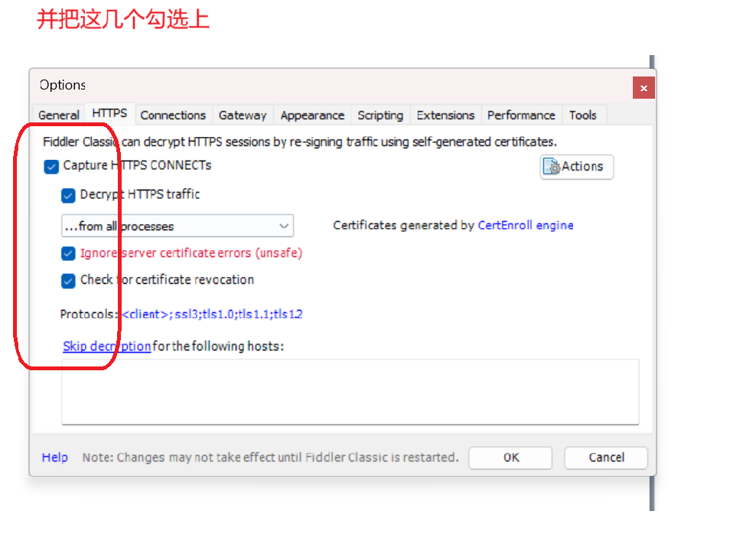
Task: Dismiss the dialog with Cancel
Action: click(606, 457)
